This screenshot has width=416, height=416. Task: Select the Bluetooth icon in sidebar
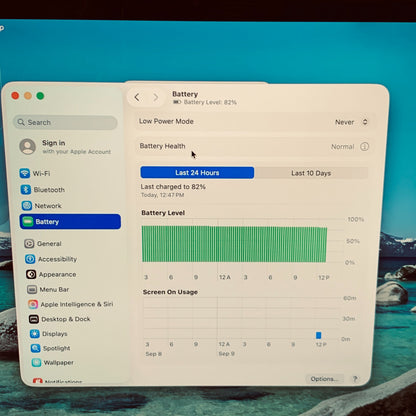(26, 189)
